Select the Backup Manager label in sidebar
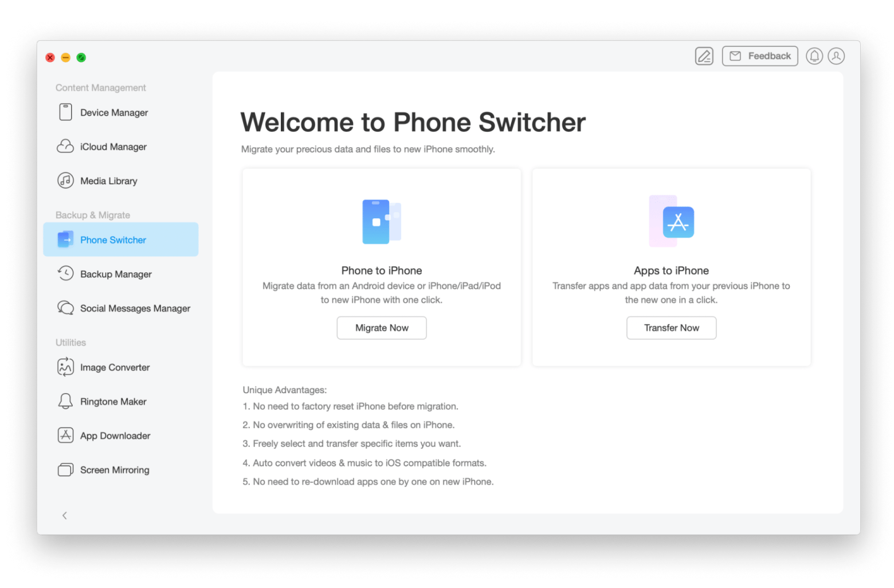This screenshot has width=894, height=588. tap(116, 274)
